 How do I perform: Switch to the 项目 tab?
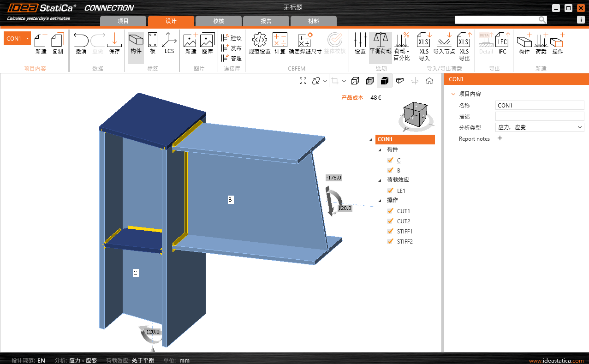click(x=123, y=21)
